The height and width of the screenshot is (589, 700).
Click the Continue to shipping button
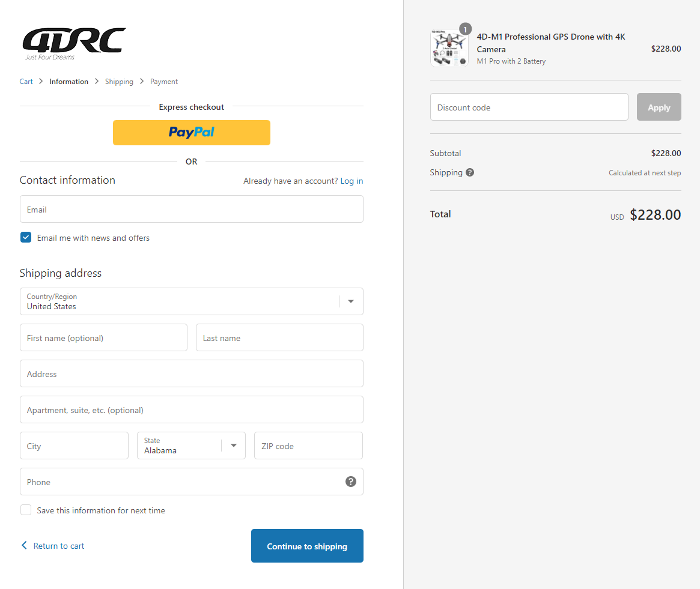pyautogui.click(x=307, y=546)
